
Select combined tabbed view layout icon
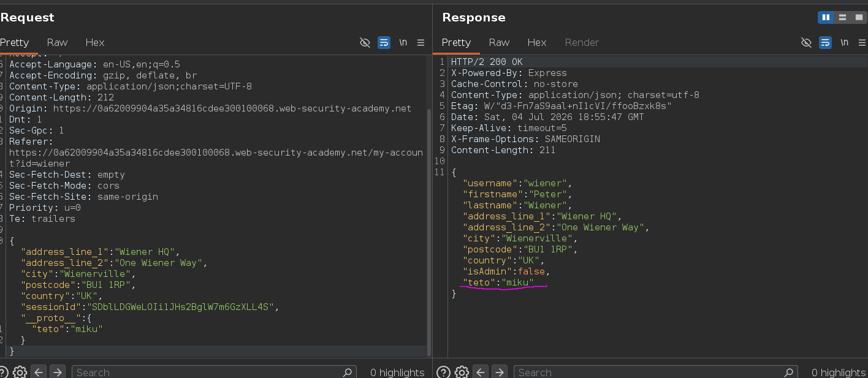click(859, 17)
